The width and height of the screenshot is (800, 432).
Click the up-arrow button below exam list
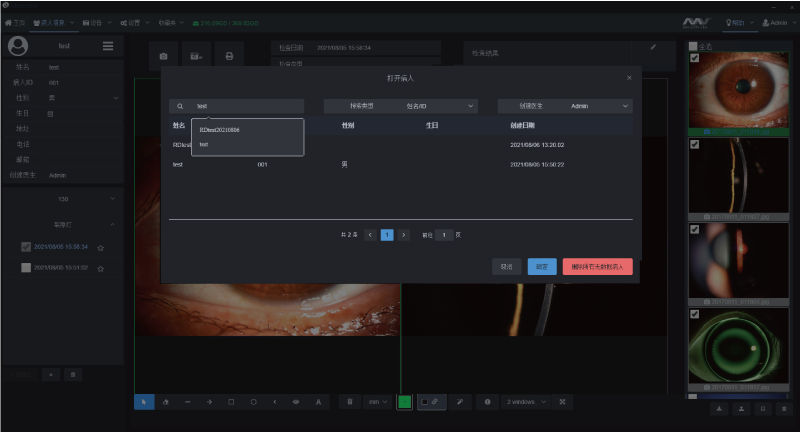click(51, 375)
